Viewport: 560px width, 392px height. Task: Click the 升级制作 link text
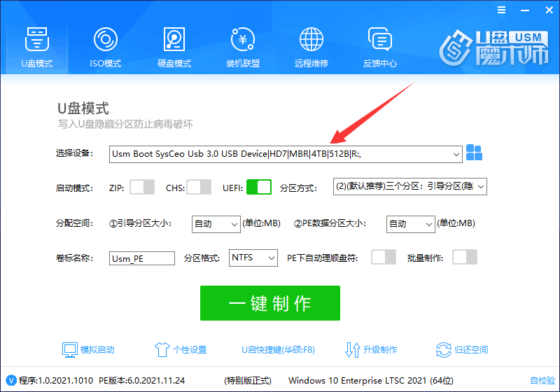[380, 350]
